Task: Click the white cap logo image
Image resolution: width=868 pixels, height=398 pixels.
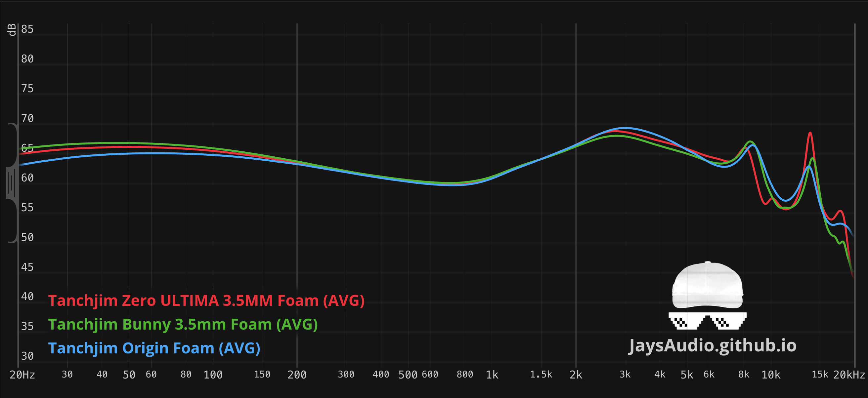Action: (x=708, y=285)
